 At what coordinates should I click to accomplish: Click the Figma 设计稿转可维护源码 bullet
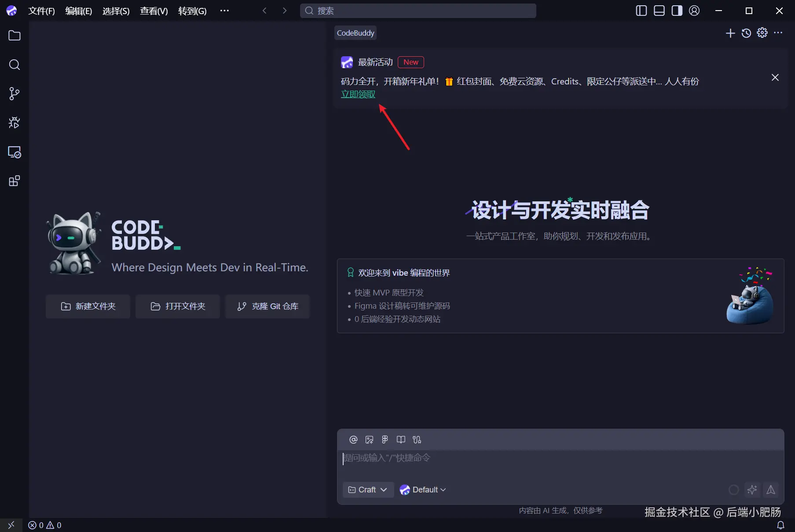pyautogui.click(x=402, y=306)
